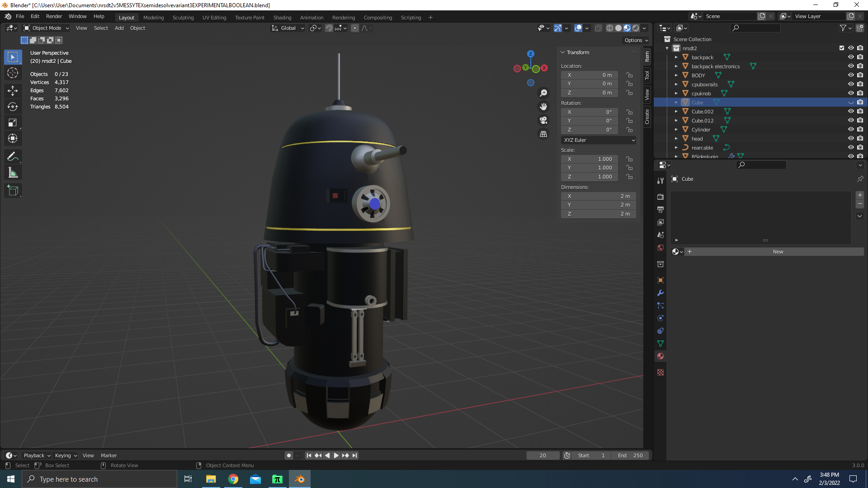Open the Tool properties tab icon
This screenshot has height=488, width=868.
click(x=660, y=181)
